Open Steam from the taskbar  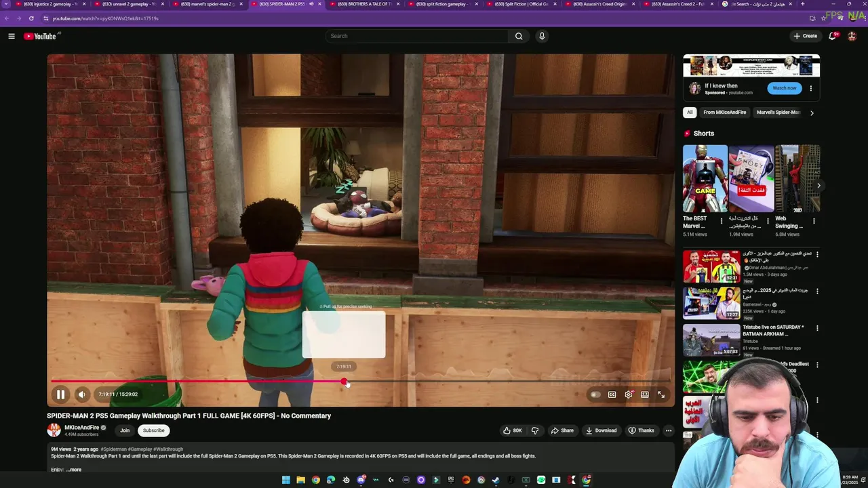coord(496,480)
